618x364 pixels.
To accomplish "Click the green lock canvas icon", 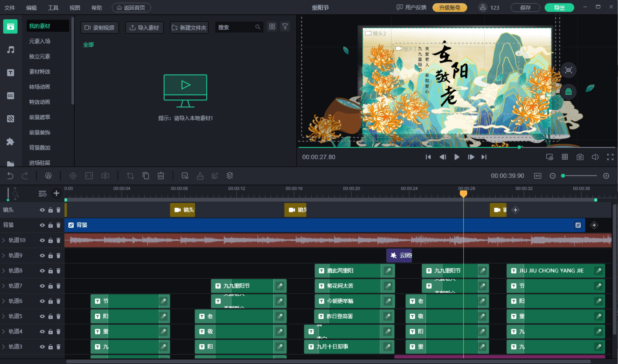I will [x=568, y=92].
